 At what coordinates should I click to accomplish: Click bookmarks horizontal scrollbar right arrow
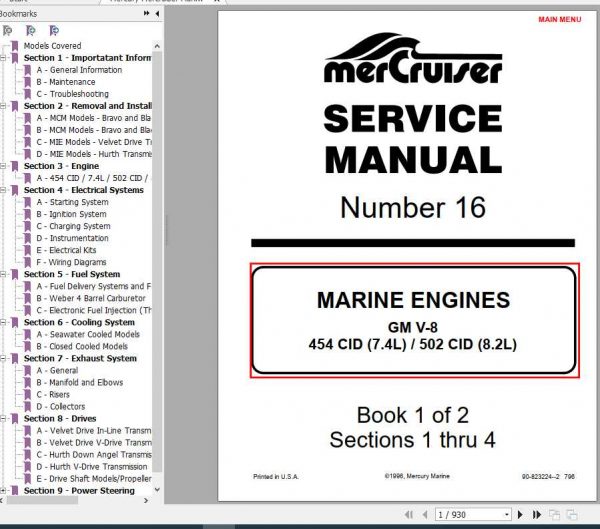[146, 500]
